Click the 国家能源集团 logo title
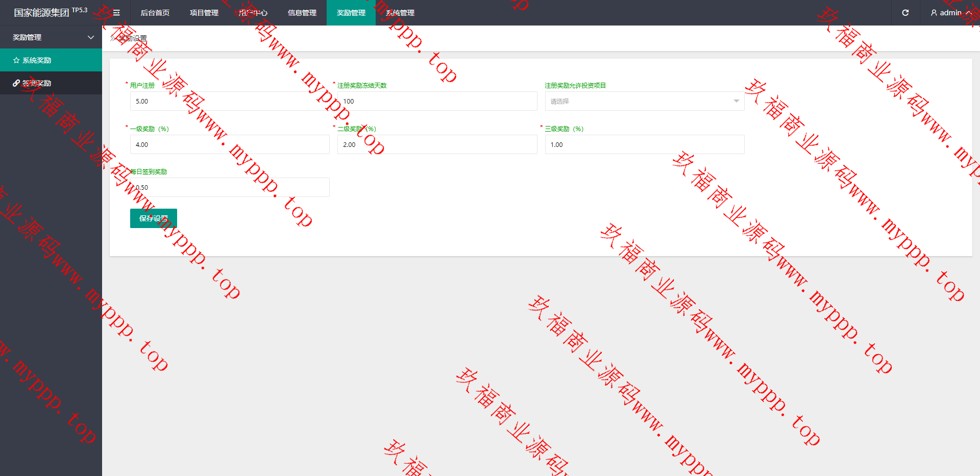Screen dimensions: 980x476 [41, 13]
